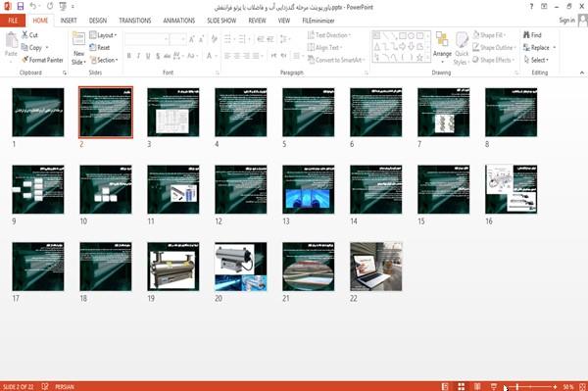Open Text Direction dropdown
588x391 pixels.
329,35
